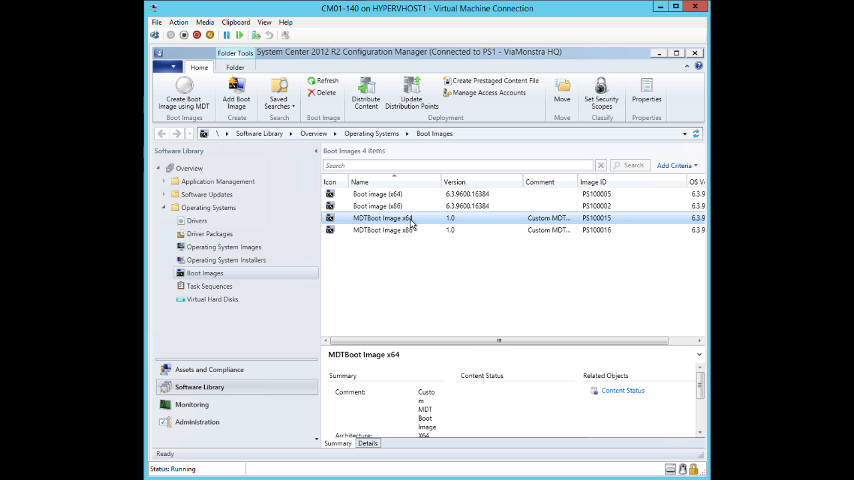Pause the virtual machine from toolbar
This screenshot has height=480, width=854.
[227, 35]
